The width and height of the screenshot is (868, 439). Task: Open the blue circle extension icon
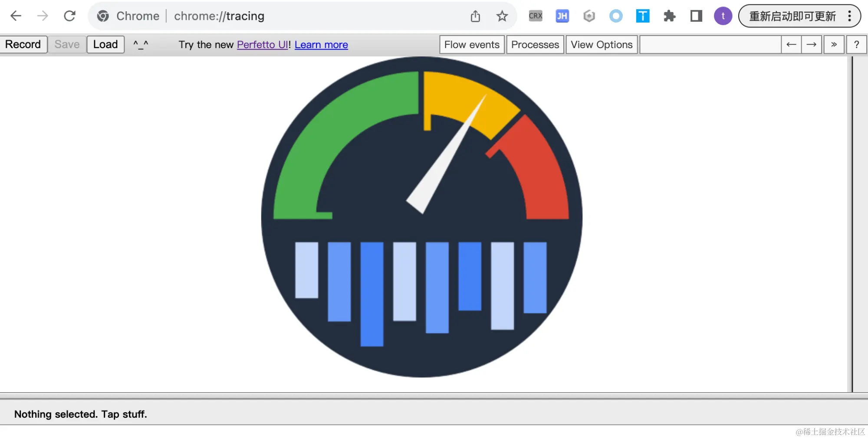tap(616, 16)
